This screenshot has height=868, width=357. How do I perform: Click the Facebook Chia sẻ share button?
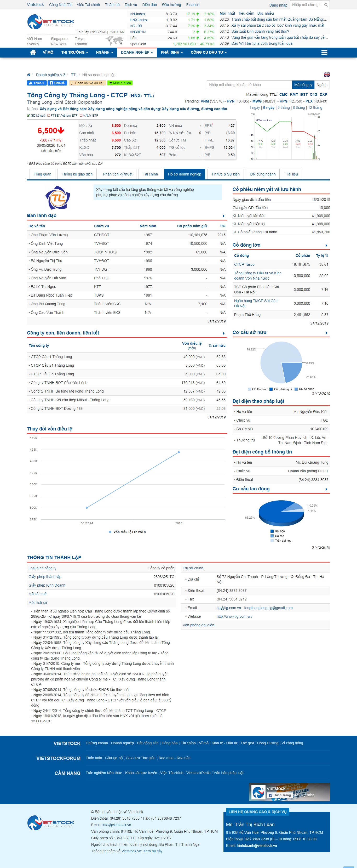tap(57, 83)
